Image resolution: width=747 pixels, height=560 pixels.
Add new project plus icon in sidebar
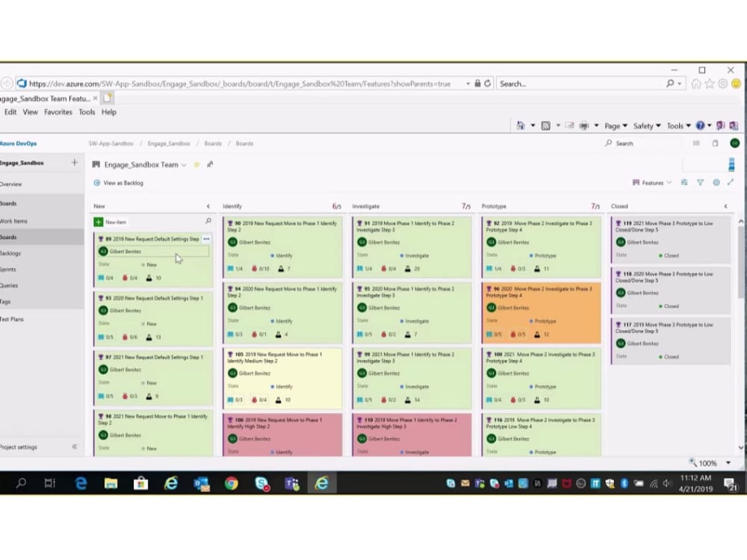74,162
